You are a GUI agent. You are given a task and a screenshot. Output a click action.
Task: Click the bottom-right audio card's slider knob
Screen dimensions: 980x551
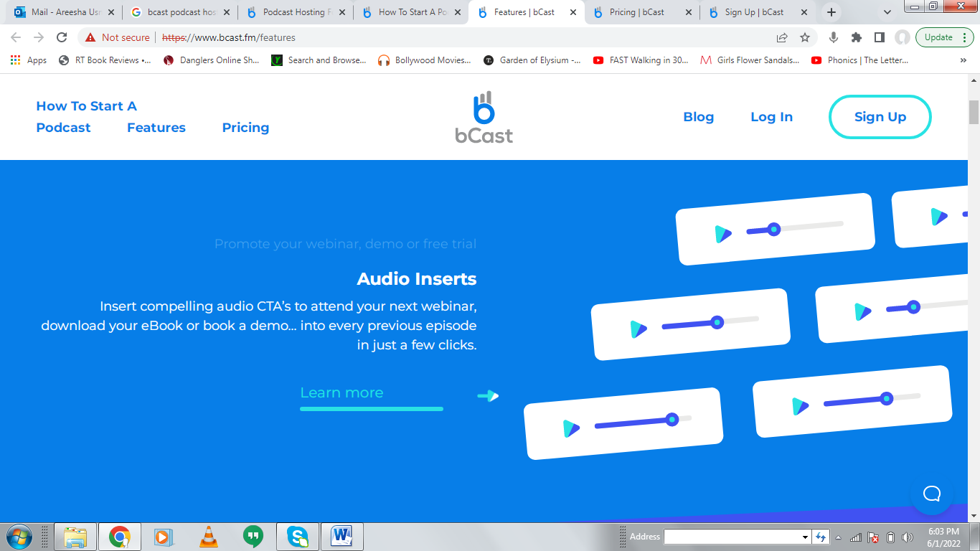point(887,398)
